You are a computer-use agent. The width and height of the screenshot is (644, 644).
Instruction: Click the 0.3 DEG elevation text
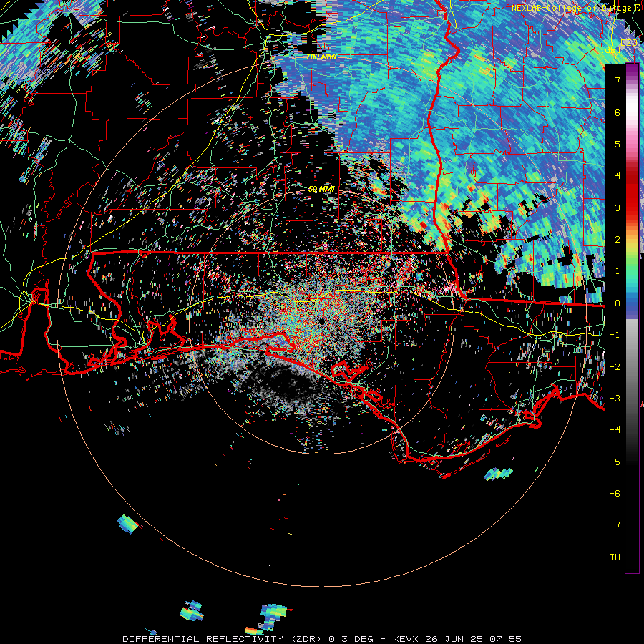point(351,639)
